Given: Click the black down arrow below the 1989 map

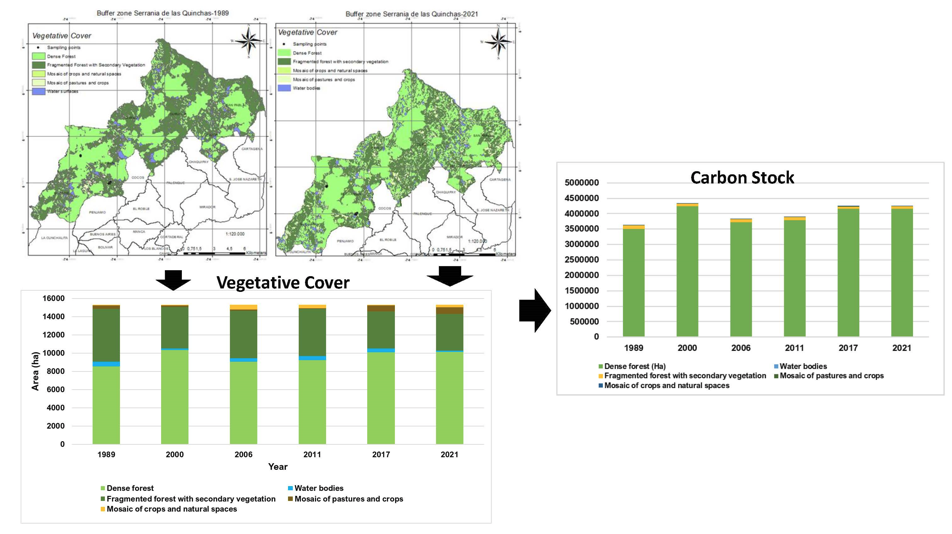Looking at the screenshot, I should [x=173, y=277].
